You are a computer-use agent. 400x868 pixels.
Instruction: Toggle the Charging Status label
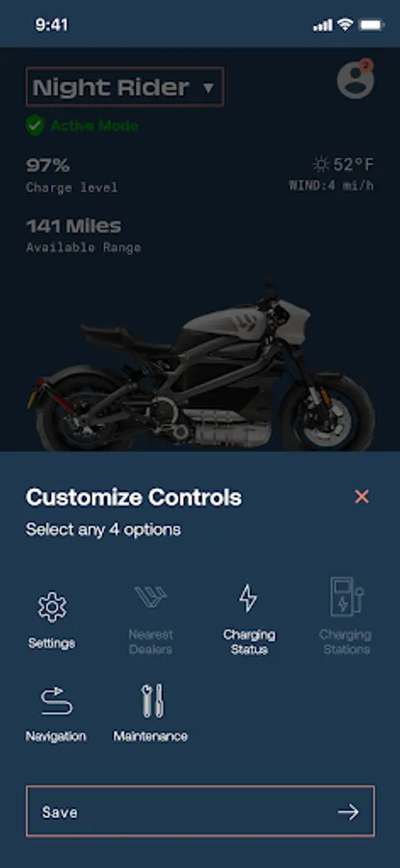pyautogui.click(x=249, y=642)
